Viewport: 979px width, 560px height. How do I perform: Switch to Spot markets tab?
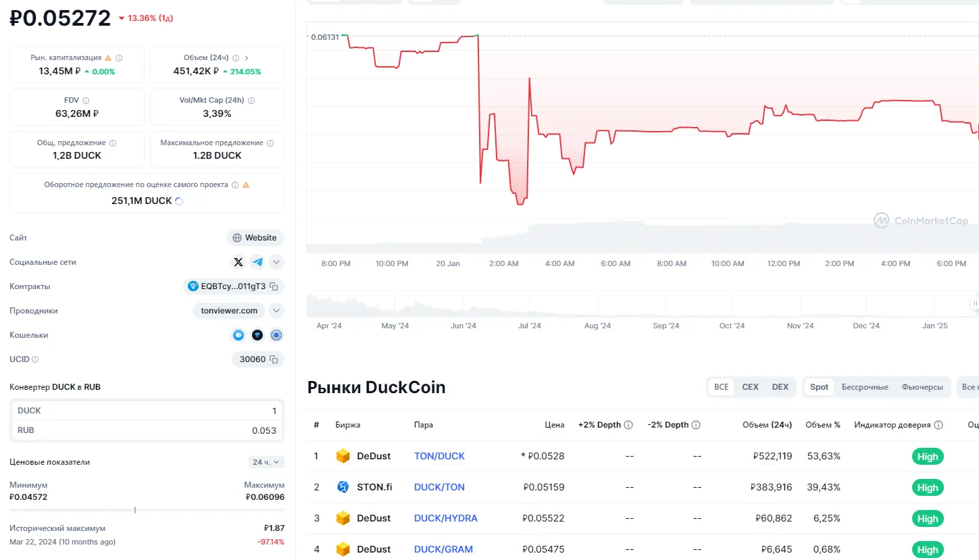tap(819, 387)
